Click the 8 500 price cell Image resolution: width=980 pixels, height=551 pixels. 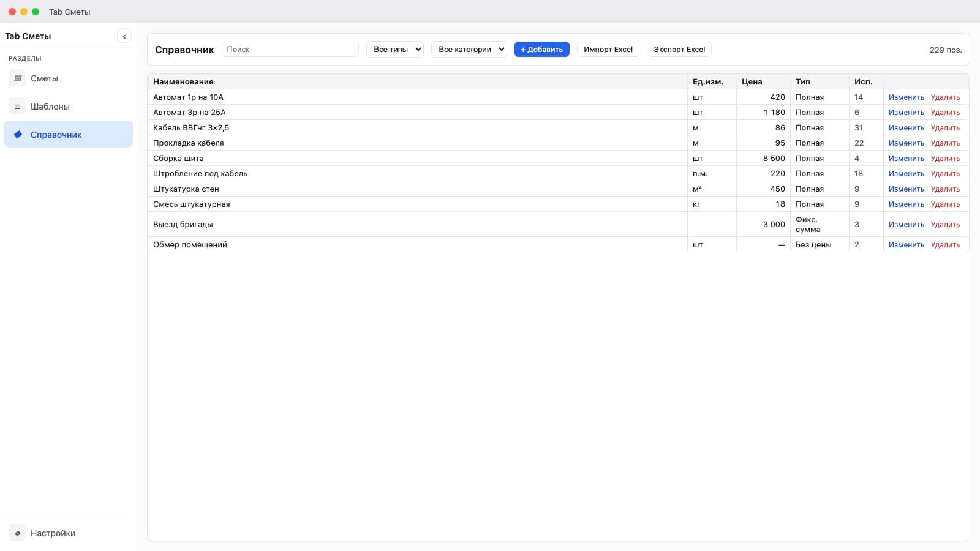coord(763,159)
